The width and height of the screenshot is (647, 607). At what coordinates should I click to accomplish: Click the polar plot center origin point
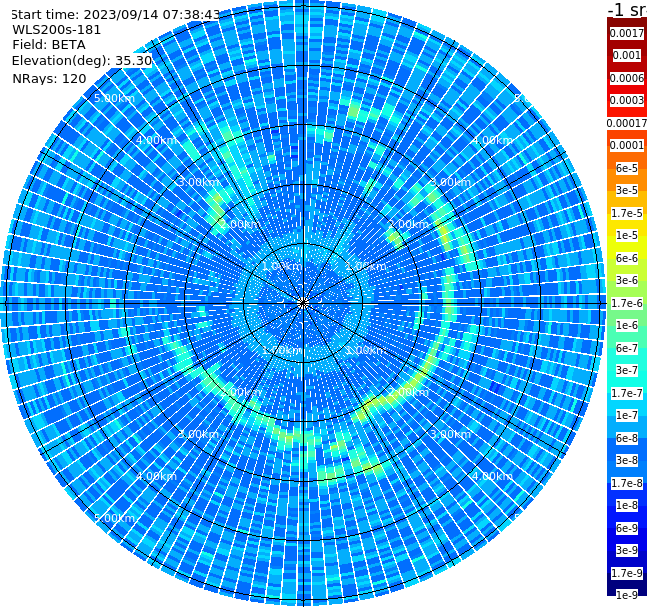click(303, 303)
